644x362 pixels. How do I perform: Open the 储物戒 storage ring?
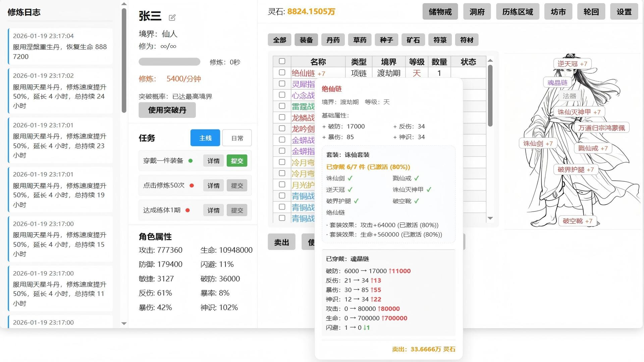coord(440,11)
